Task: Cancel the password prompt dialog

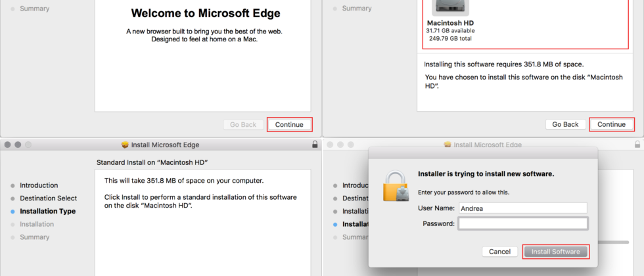Action: [x=500, y=251]
